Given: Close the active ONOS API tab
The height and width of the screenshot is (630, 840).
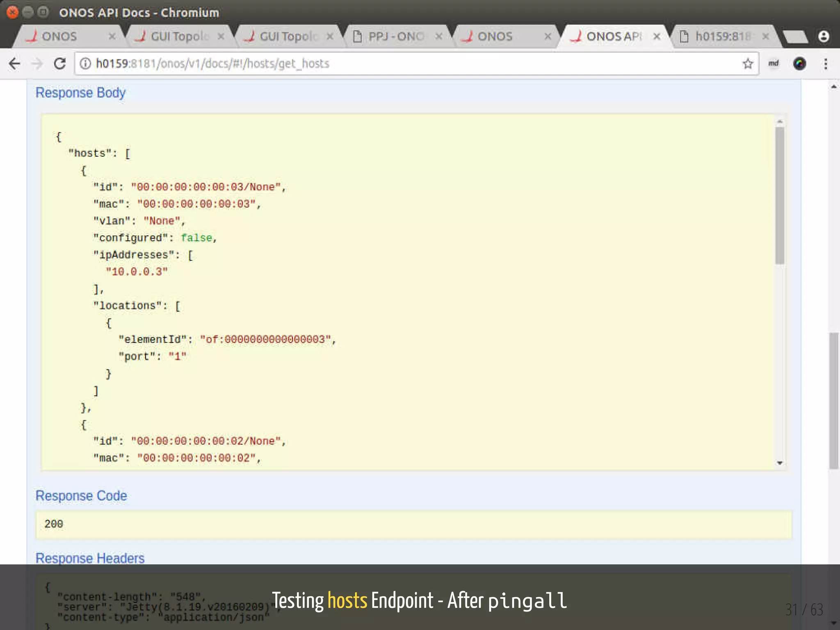Looking at the screenshot, I should [657, 37].
